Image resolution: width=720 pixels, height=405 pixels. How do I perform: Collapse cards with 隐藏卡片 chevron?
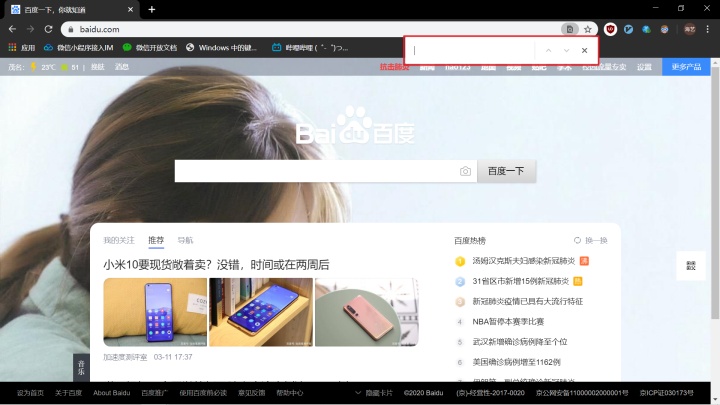pos(358,393)
